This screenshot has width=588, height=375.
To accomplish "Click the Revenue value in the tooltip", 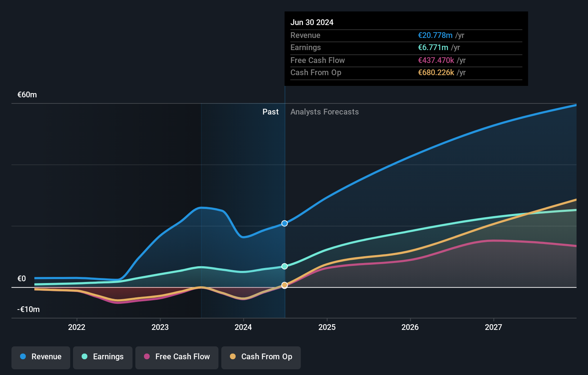I will tap(434, 35).
